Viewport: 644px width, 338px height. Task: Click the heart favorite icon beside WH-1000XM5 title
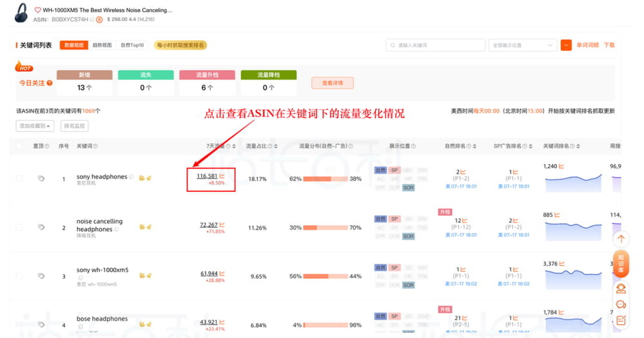(x=37, y=10)
